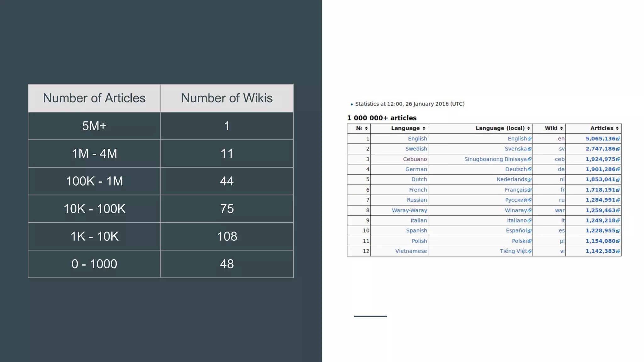Sort by the Language (local) column arrows
Image resolution: width=644 pixels, height=362 pixels.
click(x=529, y=129)
